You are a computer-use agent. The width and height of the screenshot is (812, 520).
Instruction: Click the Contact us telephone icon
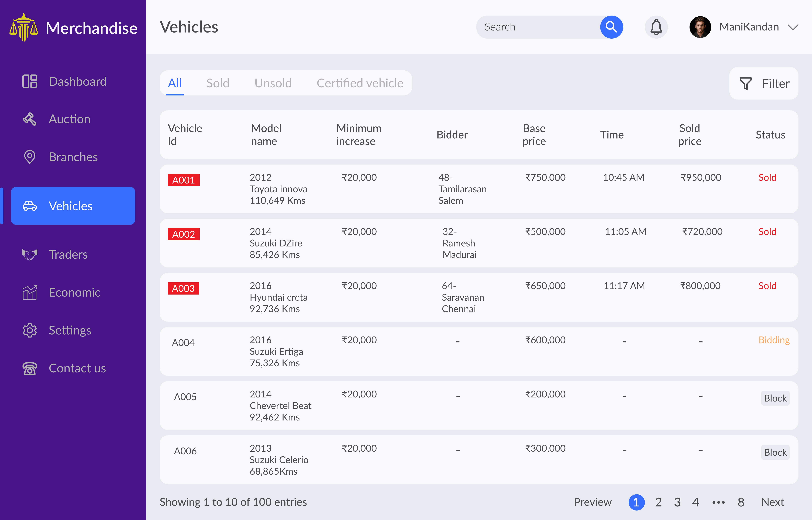[x=30, y=368]
